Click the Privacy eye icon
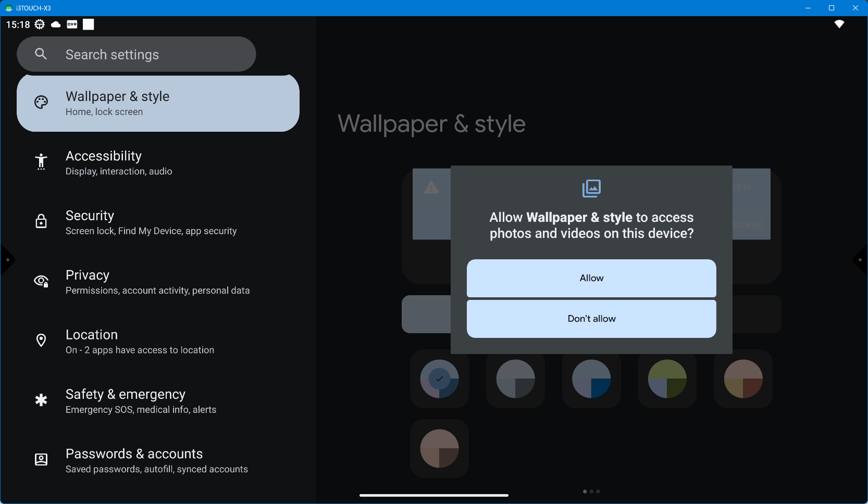 click(41, 281)
